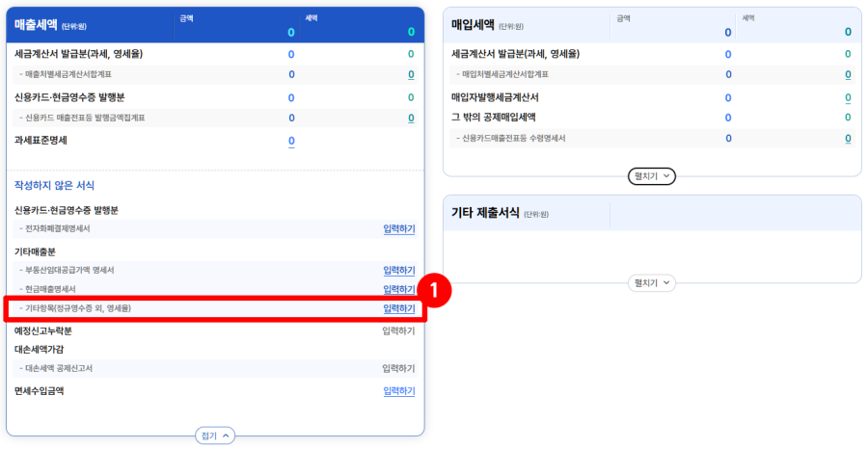Open 신용카드 매출전표등 발행금액집계표 세액 value
Image resolution: width=868 pixels, height=449 pixels.
(411, 118)
